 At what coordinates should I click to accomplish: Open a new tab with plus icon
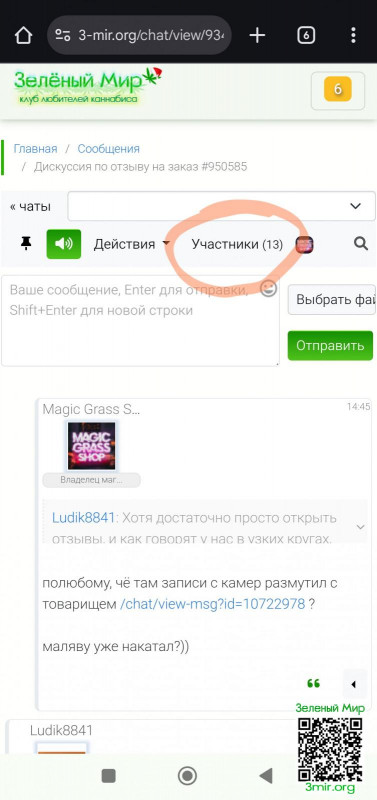[257, 35]
